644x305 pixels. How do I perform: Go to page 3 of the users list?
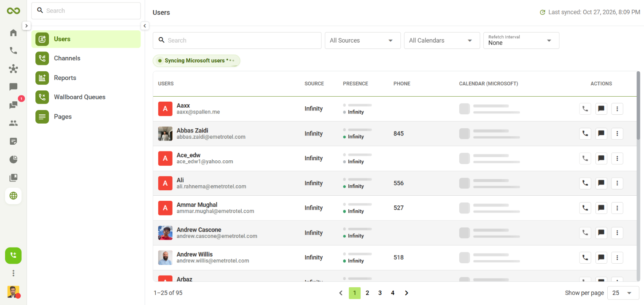point(380,293)
